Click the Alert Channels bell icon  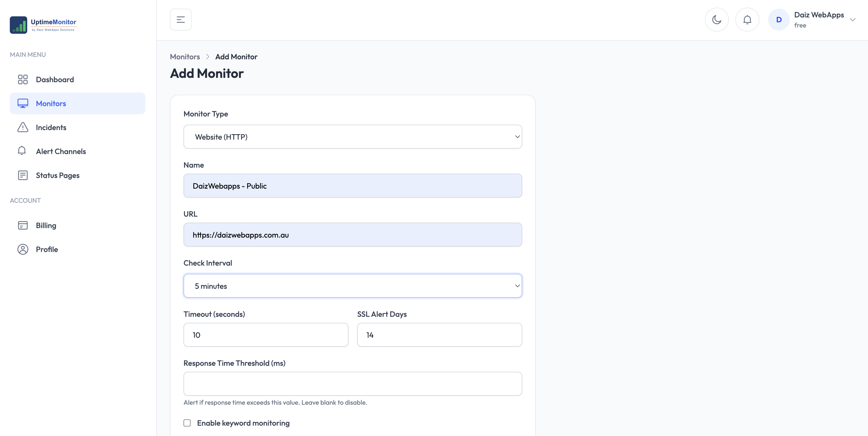pyautogui.click(x=22, y=151)
